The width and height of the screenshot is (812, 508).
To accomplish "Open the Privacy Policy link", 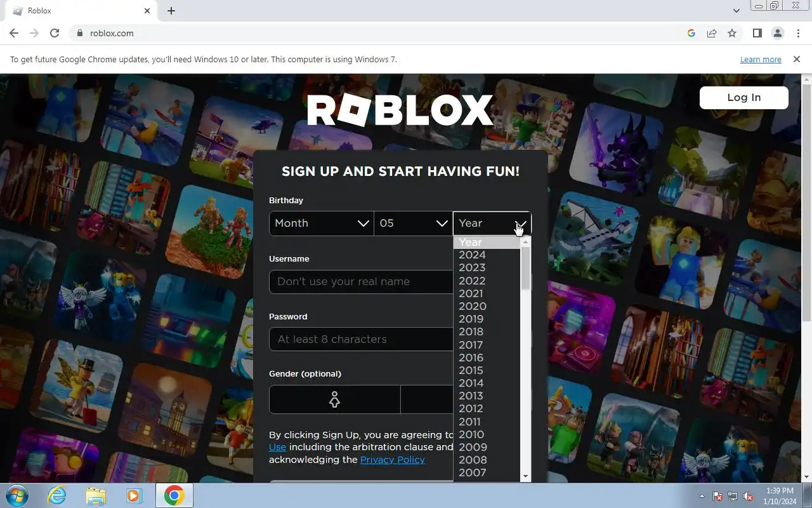I will point(392,460).
